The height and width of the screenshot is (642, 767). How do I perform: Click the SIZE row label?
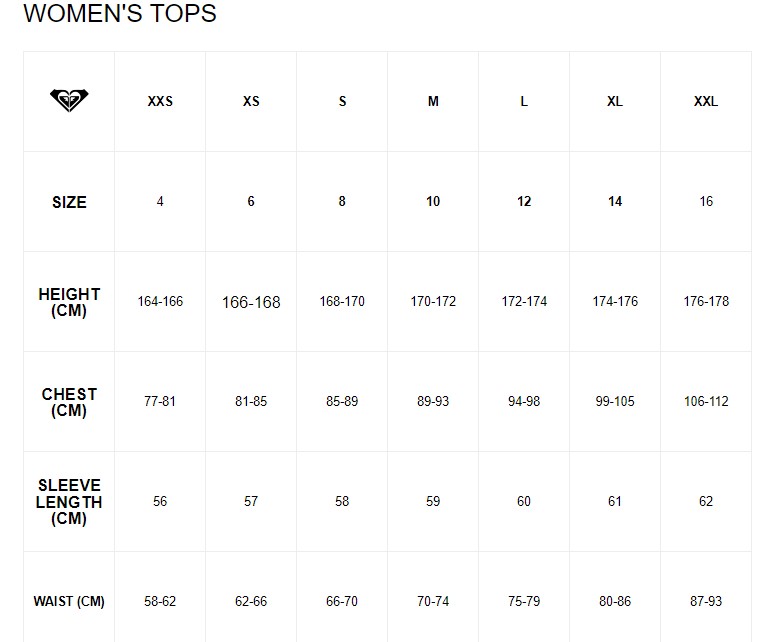(x=69, y=202)
